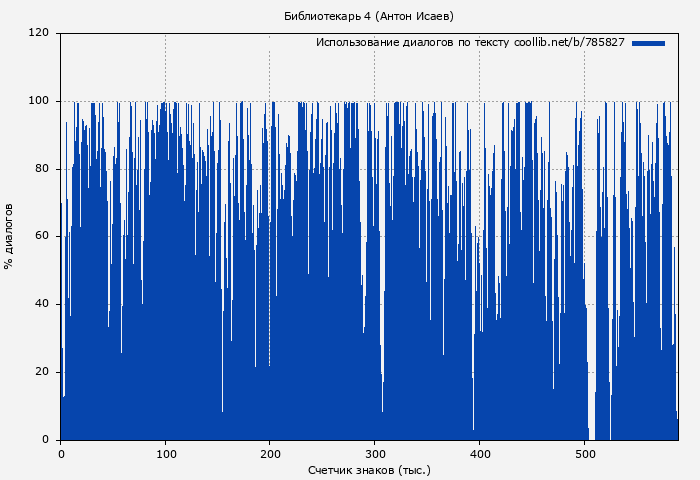Image resolution: width=700 pixels, height=480 pixels.
Task: Click the 300 tick label on x-axis
Action: click(374, 454)
